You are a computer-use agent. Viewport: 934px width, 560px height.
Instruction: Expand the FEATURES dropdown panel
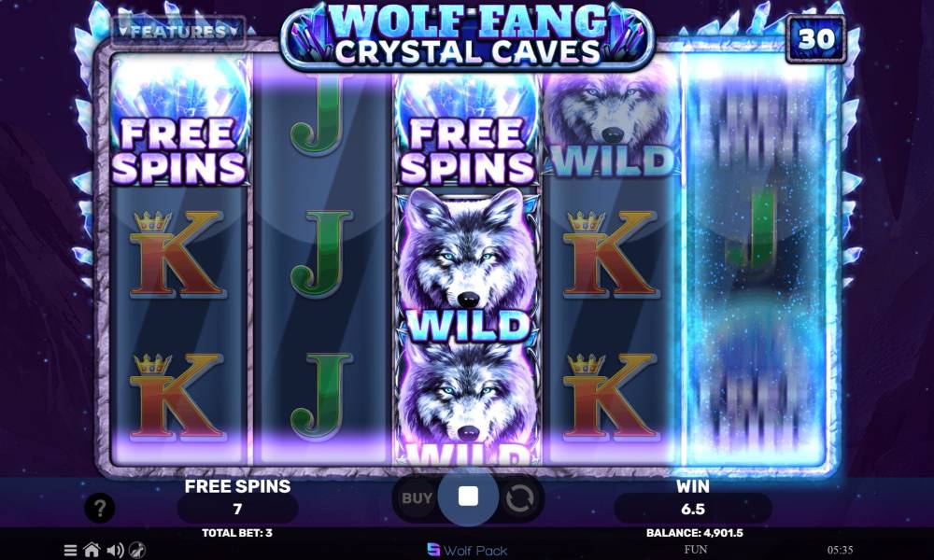click(178, 32)
